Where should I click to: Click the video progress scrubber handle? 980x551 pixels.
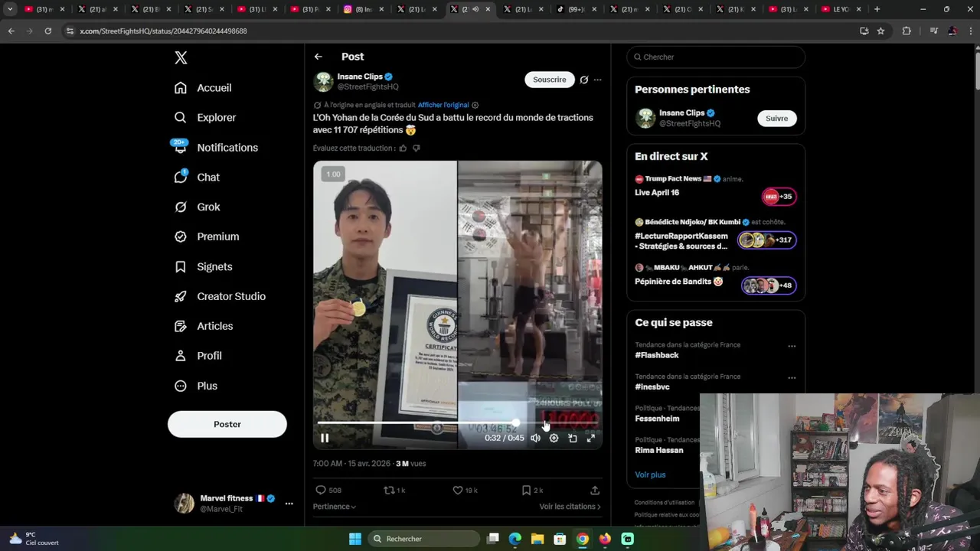coord(517,422)
